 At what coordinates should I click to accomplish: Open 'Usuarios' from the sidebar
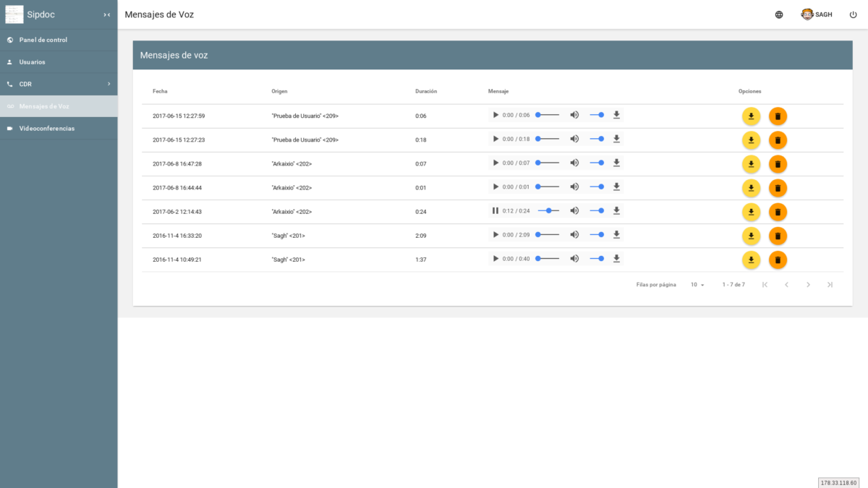coord(30,62)
